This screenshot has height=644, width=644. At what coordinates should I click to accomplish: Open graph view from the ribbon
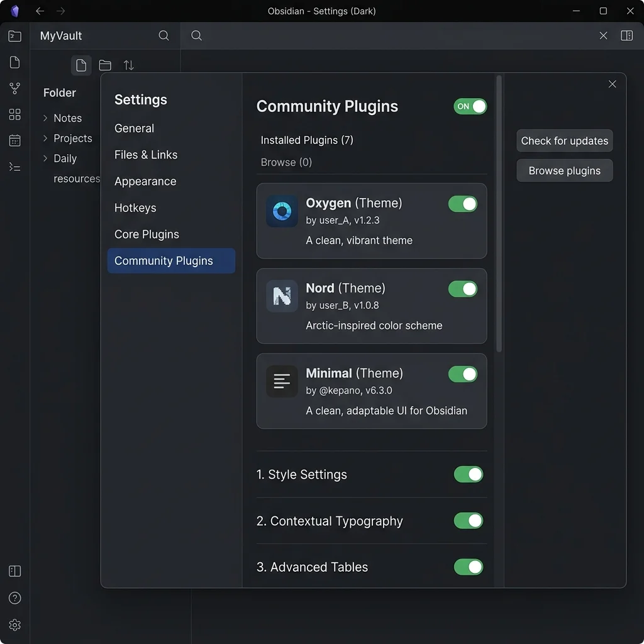[x=15, y=88]
